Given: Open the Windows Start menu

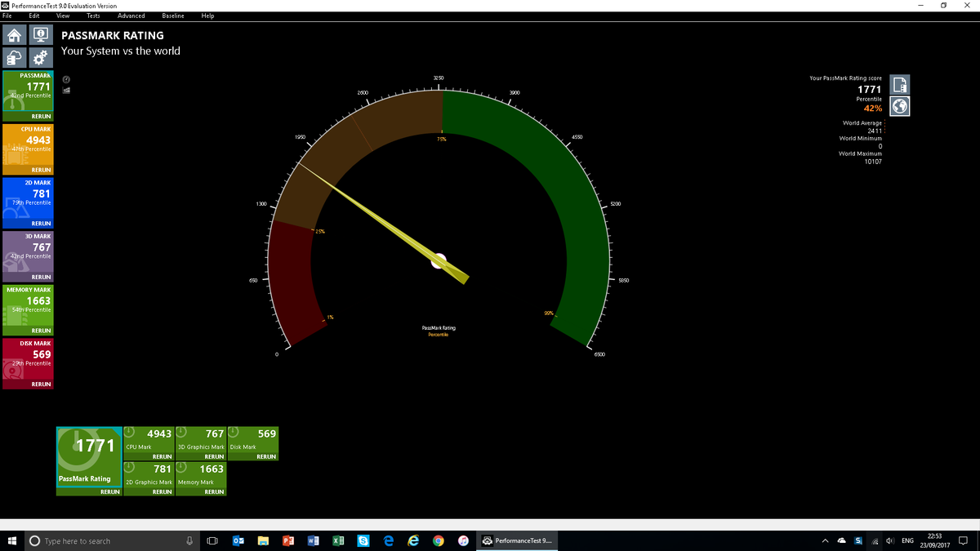Looking at the screenshot, I should tap(12, 540).
